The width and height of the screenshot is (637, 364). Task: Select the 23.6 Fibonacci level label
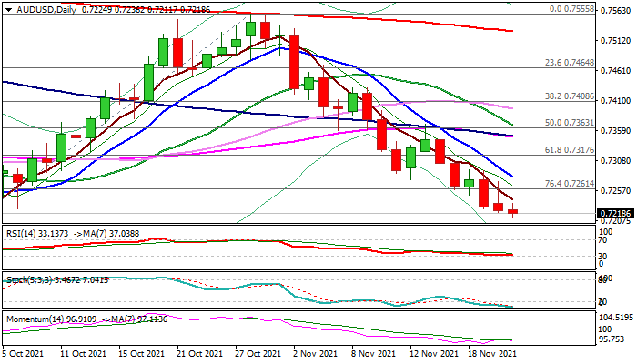[569, 63]
